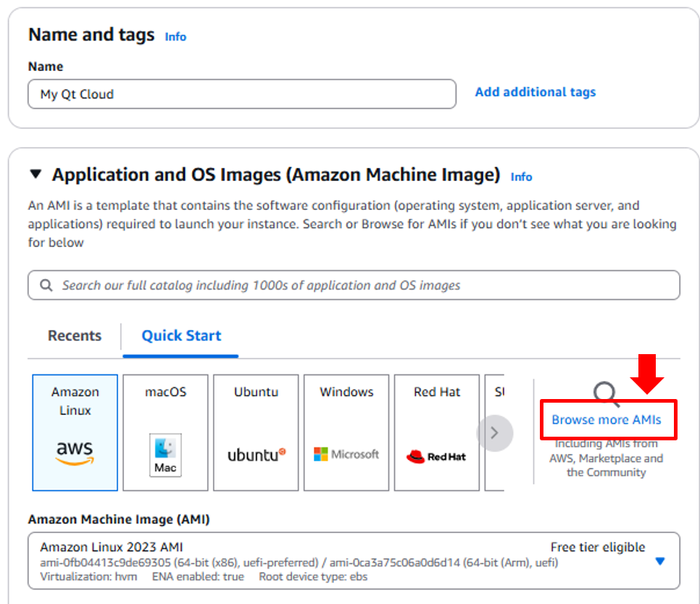700x604 pixels.
Task: Click the Add additional tags link
Action: tap(535, 92)
